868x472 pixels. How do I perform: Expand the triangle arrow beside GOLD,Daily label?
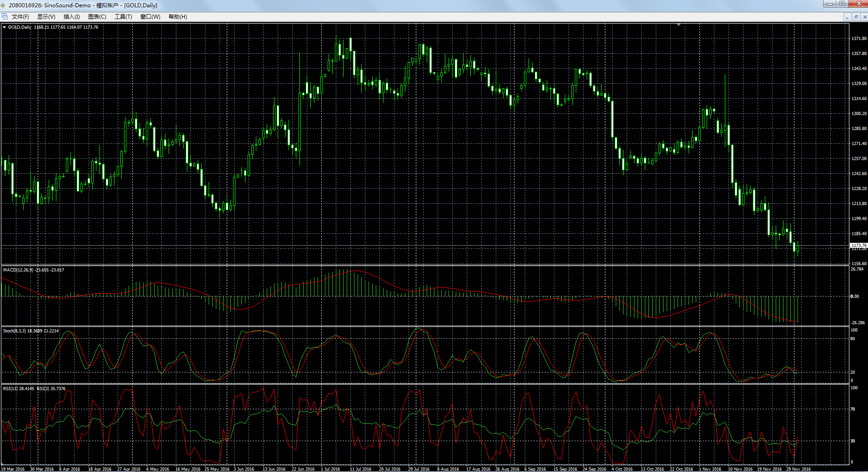coord(5,27)
